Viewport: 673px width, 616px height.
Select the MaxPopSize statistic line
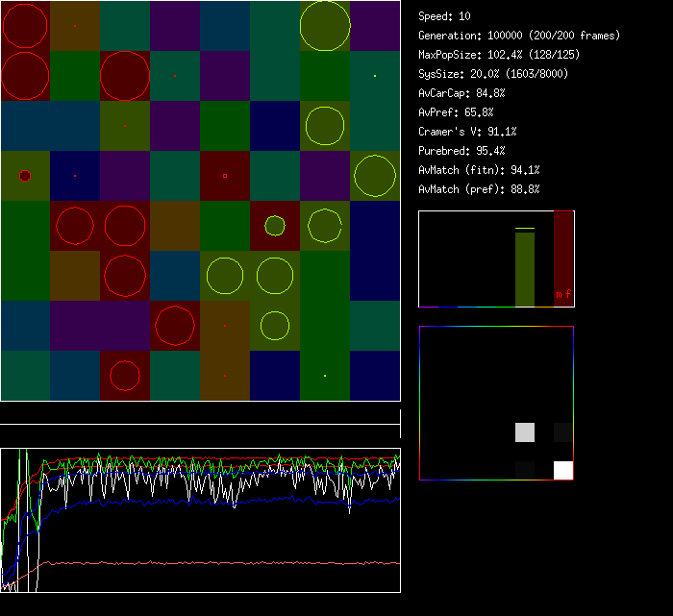pos(499,55)
